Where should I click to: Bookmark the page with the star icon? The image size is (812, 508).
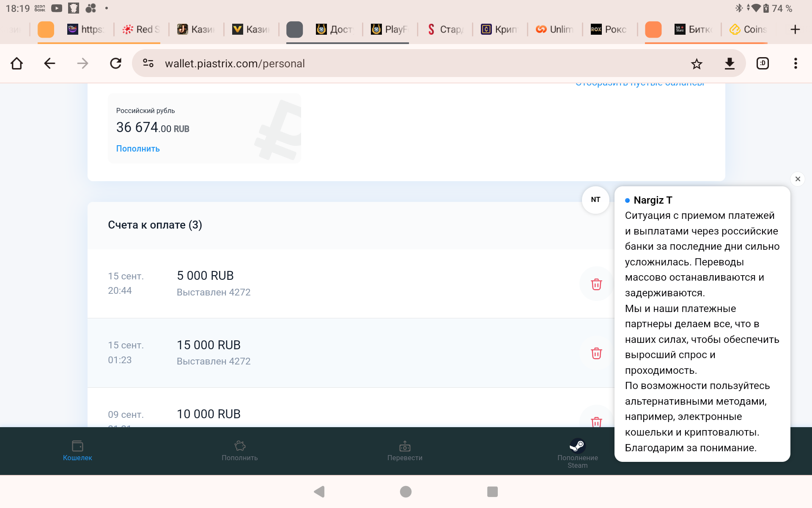[697, 64]
